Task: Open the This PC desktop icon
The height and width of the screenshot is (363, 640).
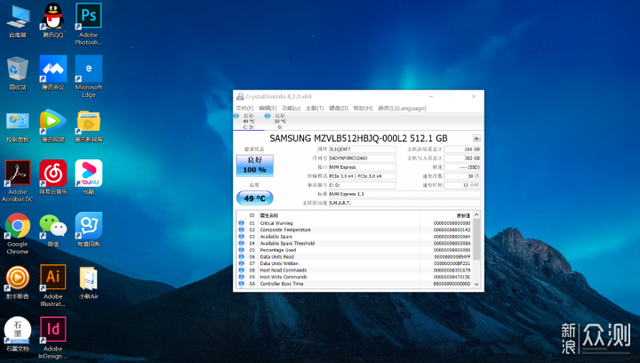Action: pyautogui.click(x=18, y=17)
